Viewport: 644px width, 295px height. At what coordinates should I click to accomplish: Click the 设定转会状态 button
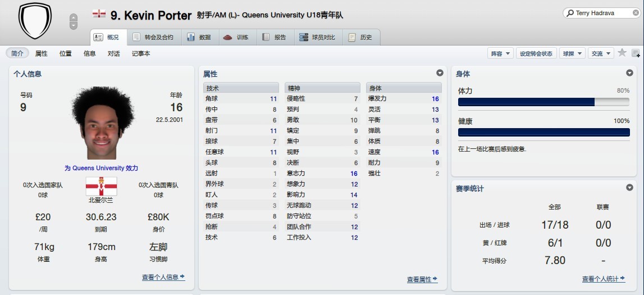point(536,53)
